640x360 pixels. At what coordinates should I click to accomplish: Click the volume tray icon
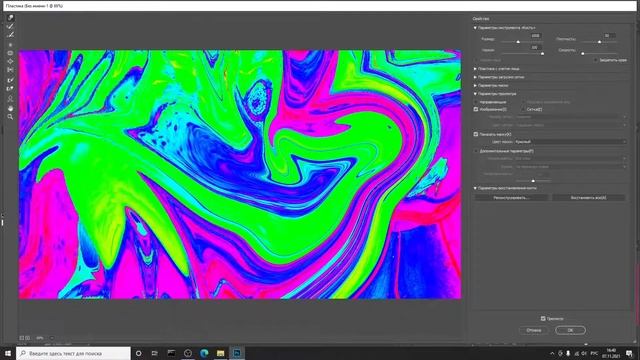click(584, 353)
